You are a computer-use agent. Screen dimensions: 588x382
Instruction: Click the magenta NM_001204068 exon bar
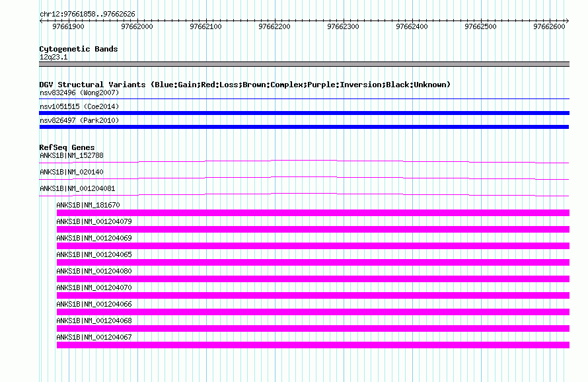[x=312, y=328]
